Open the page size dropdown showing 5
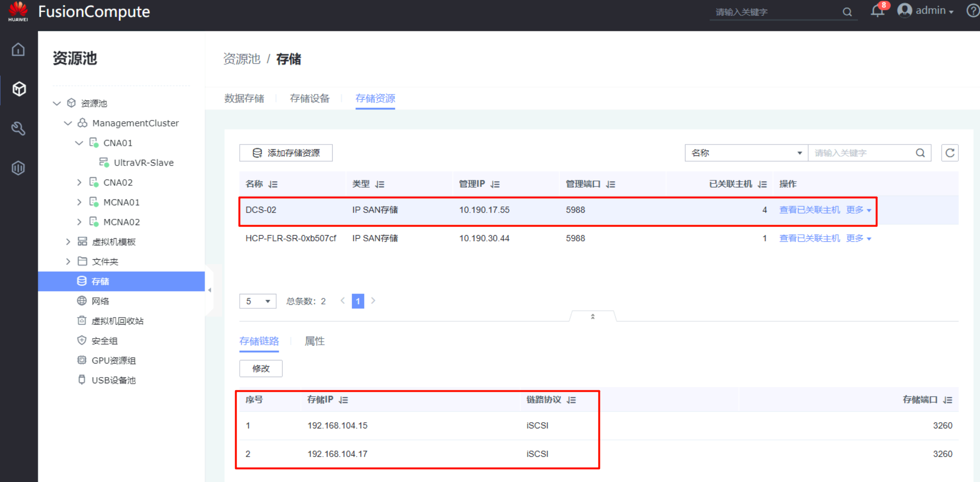This screenshot has height=482, width=980. pyautogui.click(x=257, y=301)
